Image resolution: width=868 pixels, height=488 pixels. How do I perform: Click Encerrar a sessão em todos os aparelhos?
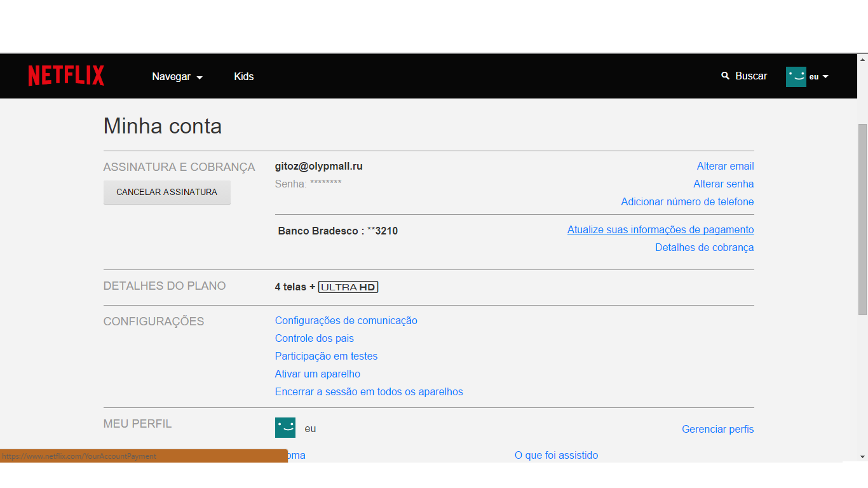pos(369,391)
